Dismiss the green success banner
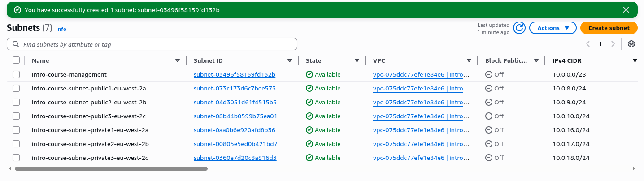The width and height of the screenshot is (644, 181). [x=626, y=10]
